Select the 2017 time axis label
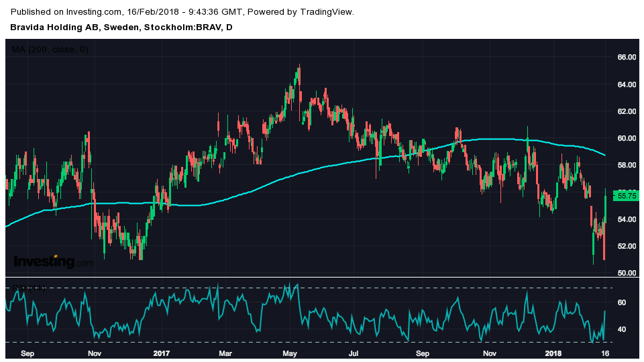The image size is (644, 362). point(162,353)
